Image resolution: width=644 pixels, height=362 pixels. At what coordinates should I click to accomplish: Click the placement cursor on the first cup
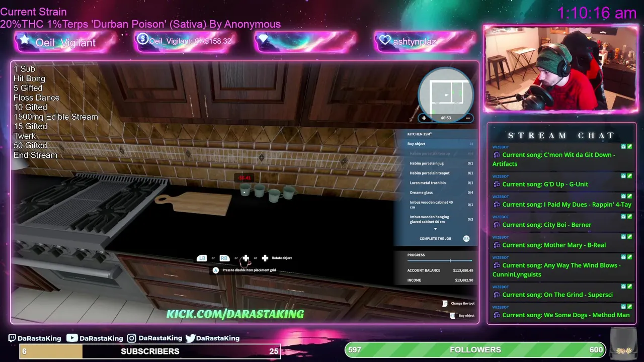(x=245, y=191)
